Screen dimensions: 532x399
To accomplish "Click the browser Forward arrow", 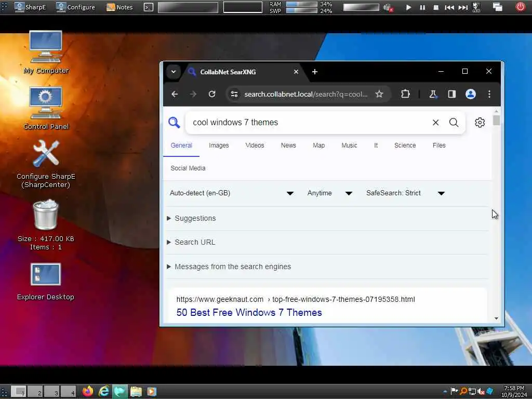I will [x=193, y=94].
